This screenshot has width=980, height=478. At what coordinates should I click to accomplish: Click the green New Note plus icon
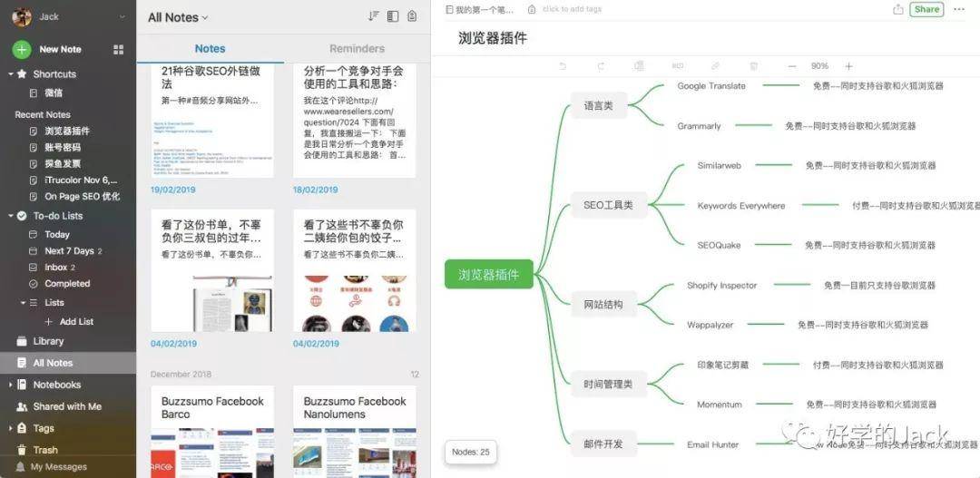tap(21, 49)
